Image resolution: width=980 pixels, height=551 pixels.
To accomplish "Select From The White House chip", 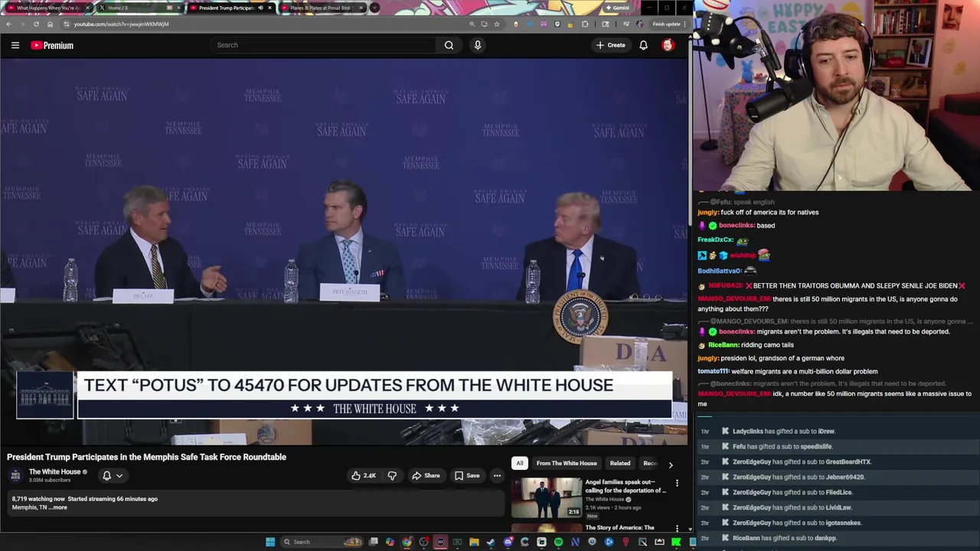I will tap(567, 463).
